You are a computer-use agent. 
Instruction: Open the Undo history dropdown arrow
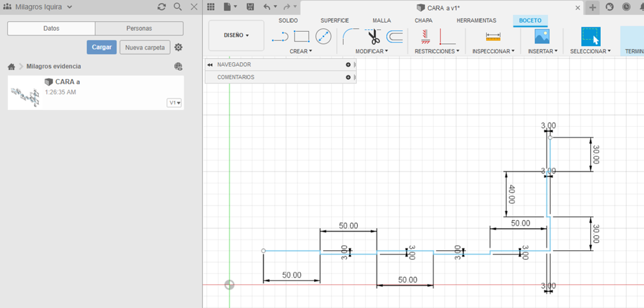pyautogui.click(x=275, y=6)
